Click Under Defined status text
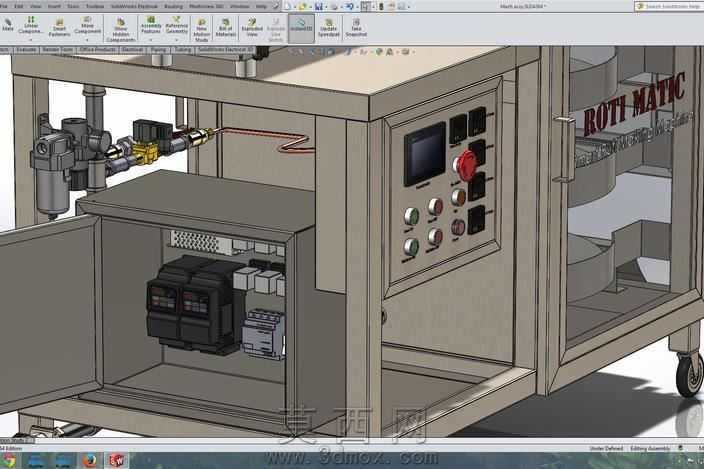 tap(606, 448)
